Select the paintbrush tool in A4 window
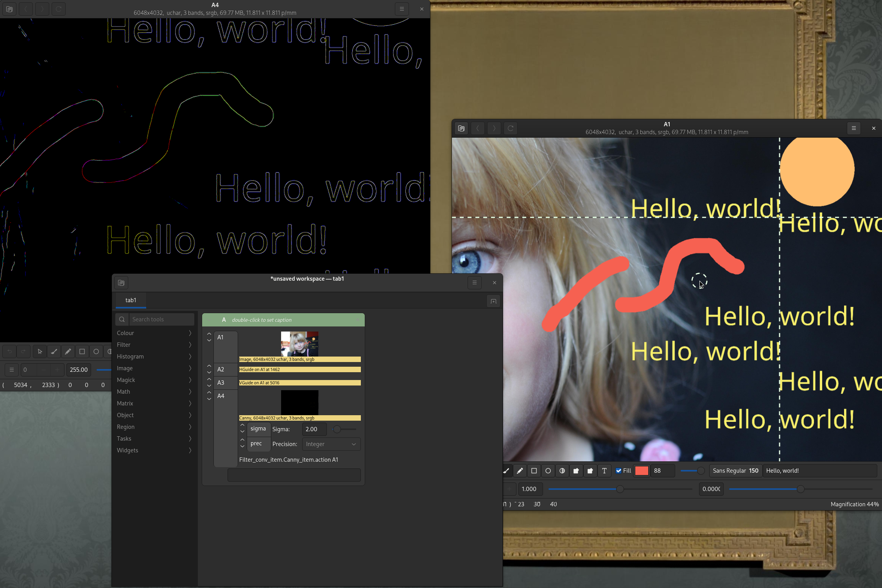Image resolution: width=882 pixels, height=588 pixels. pyautogui.click(x=54, y=351)
